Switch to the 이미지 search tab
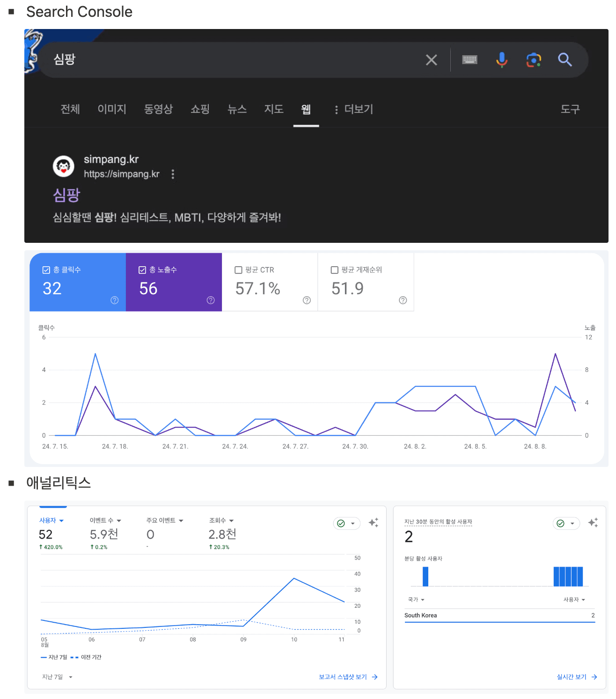 112,109
